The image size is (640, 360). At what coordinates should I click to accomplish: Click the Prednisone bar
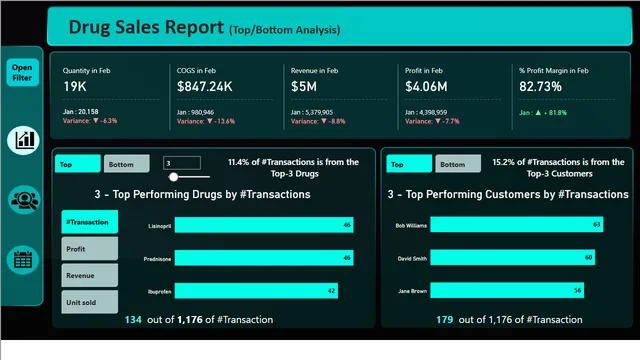264,258
